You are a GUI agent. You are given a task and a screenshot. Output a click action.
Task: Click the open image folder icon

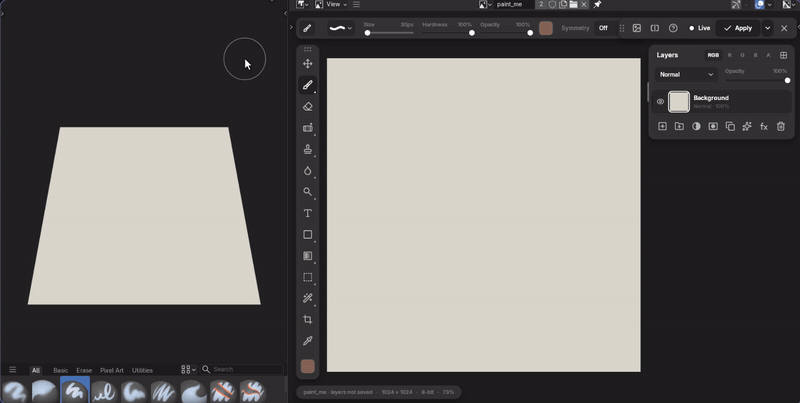573,5
